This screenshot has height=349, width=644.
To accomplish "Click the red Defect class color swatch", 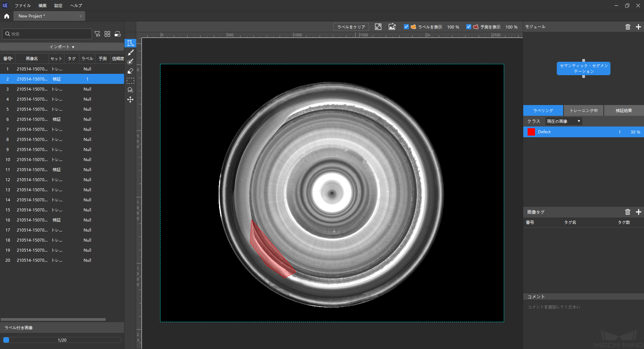I will coord(531,132).
